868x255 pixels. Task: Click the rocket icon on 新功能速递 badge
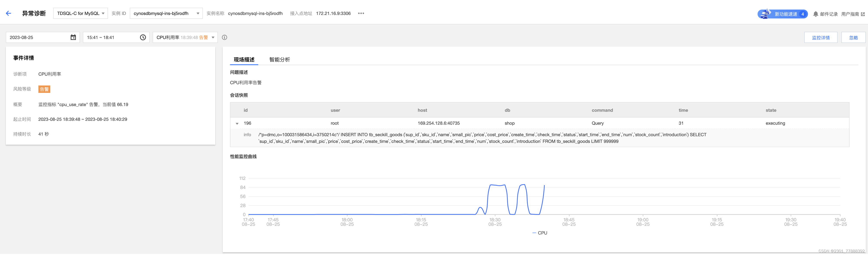click(765, 14)
